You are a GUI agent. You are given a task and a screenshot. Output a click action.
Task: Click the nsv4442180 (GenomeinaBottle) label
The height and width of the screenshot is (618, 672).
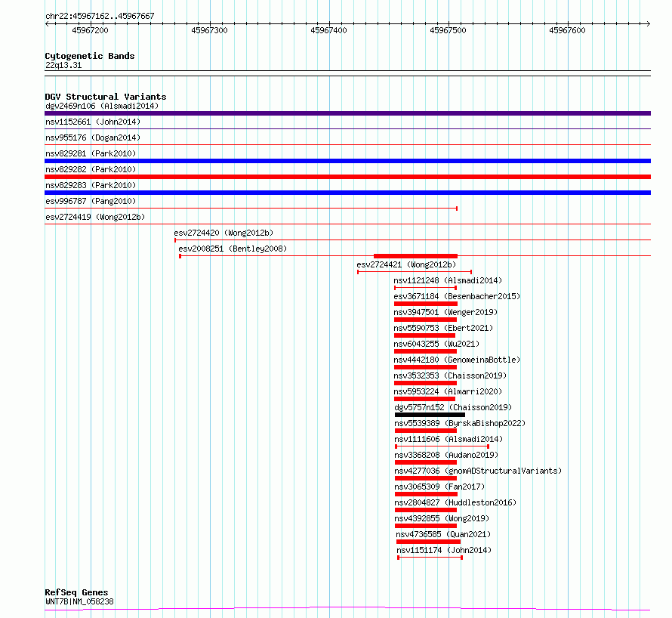click(457, 360)
